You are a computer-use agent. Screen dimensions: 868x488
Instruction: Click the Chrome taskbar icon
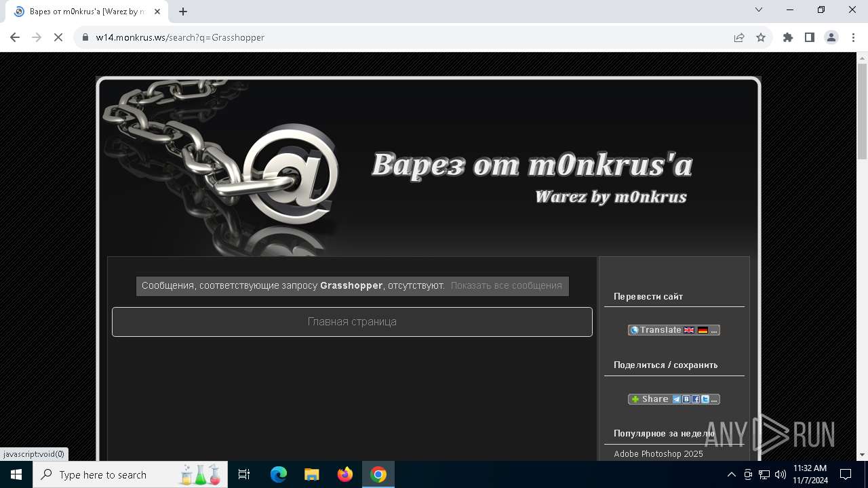pos(378,474)
